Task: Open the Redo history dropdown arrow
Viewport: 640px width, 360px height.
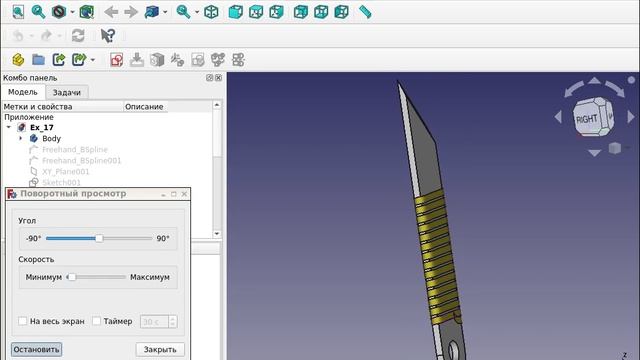Action: click(60, 36)
